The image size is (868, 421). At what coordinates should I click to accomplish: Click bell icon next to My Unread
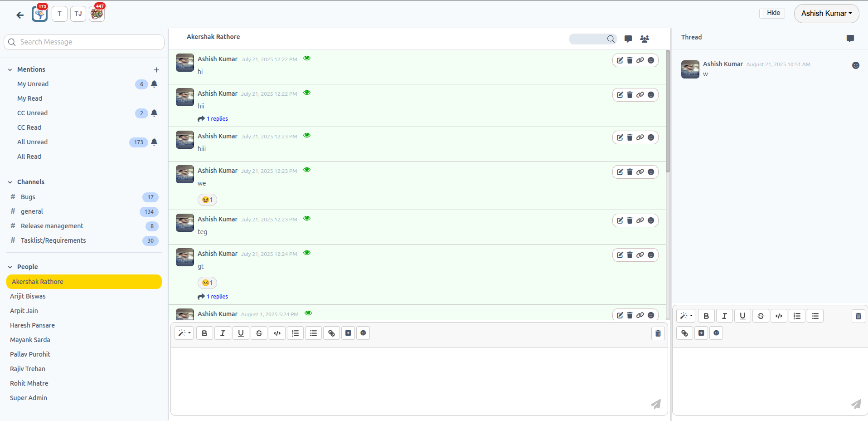tap(154, 84)
